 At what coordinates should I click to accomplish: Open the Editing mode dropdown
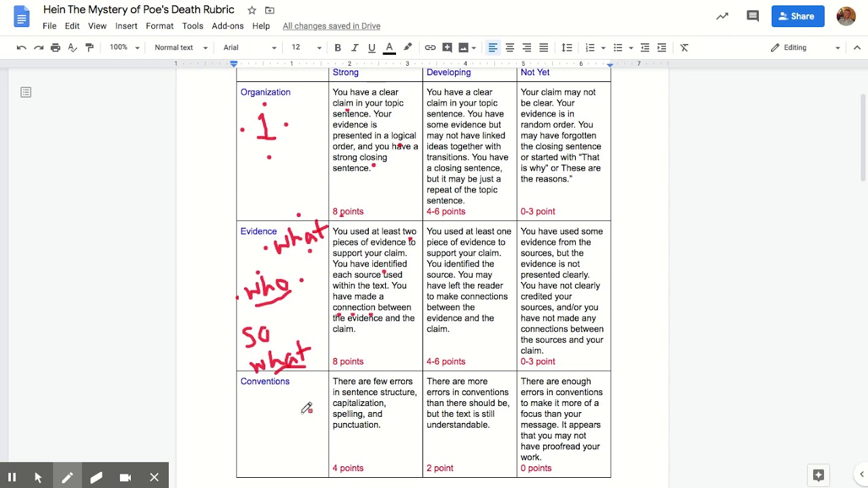(x=805, y=47)
